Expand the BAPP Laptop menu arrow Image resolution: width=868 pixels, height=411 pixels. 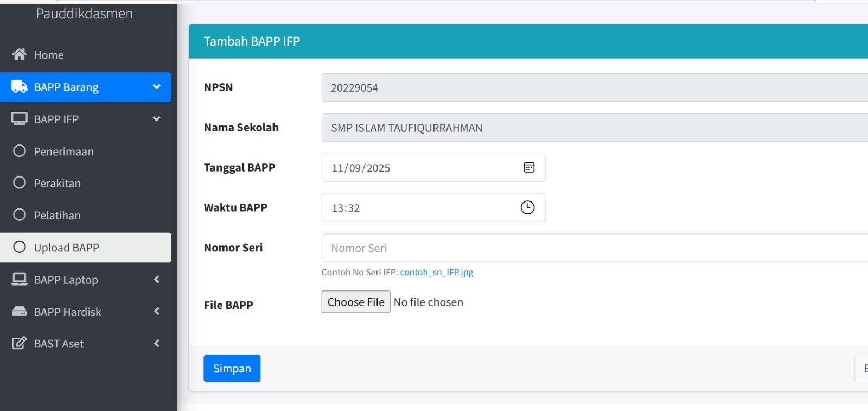157,280
